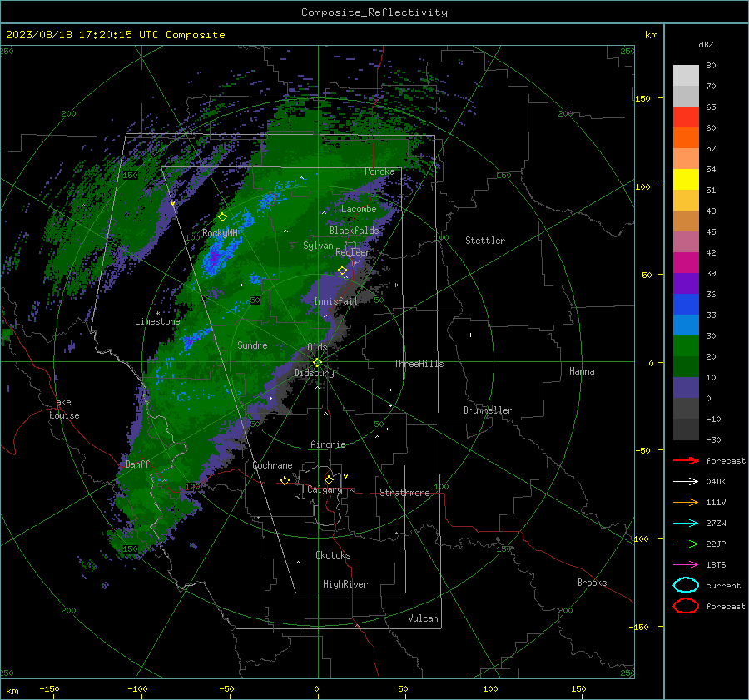Click the yellow diamond marker near Cochrane
This screenshot has width=749, height=700.
(285, 480)
